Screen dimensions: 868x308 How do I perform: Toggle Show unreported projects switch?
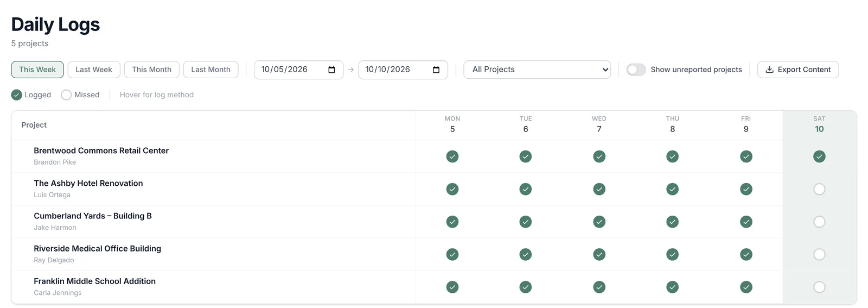pos(636,70)
